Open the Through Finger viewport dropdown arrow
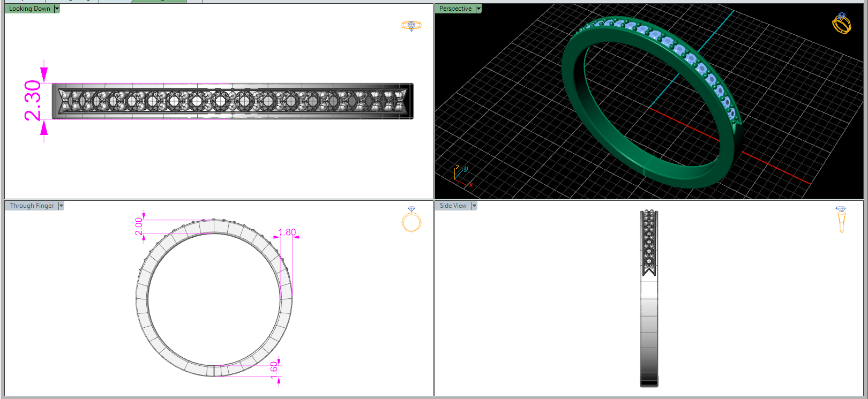Screen dimensions: 868x399 [x=61, y=206]
